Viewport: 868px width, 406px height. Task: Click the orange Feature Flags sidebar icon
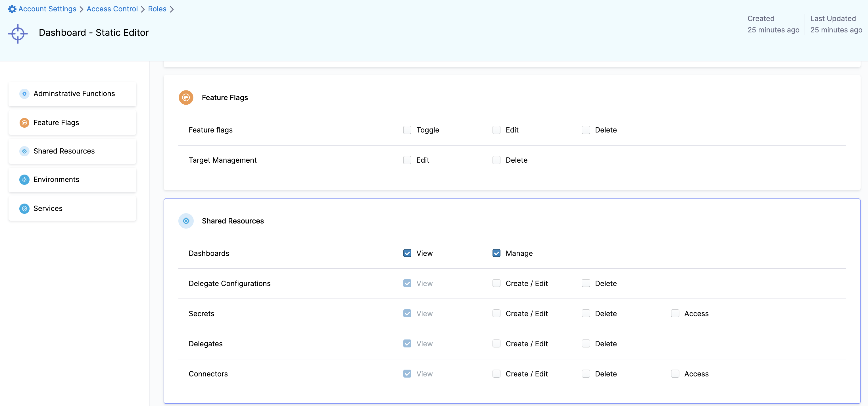pyautogui.click(x=24, y=123)
